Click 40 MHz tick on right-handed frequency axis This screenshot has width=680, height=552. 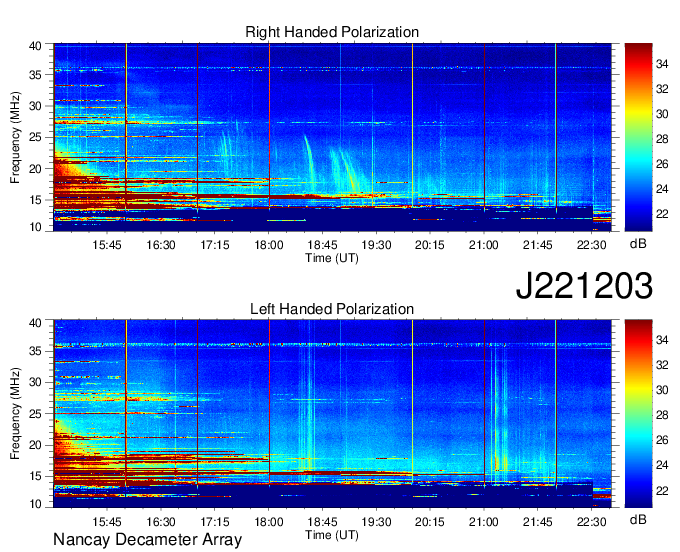pos(35,46)
